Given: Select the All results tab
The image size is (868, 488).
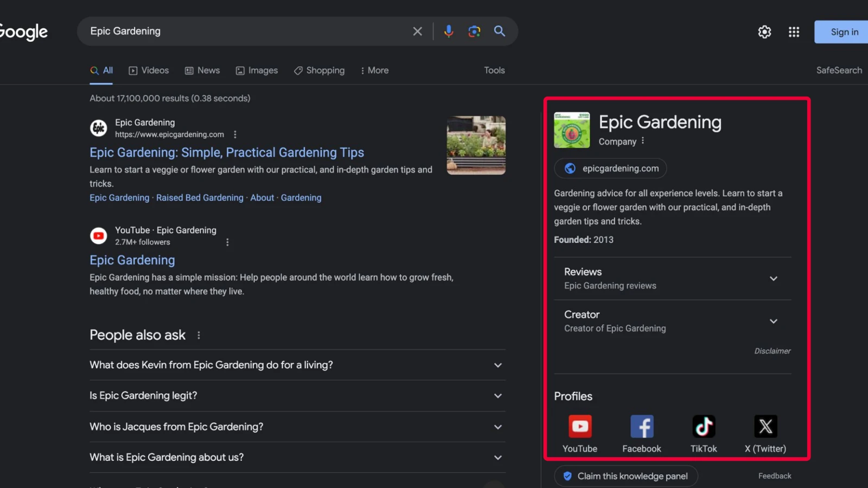Looking at the screenshot, I should pos(101,70).
